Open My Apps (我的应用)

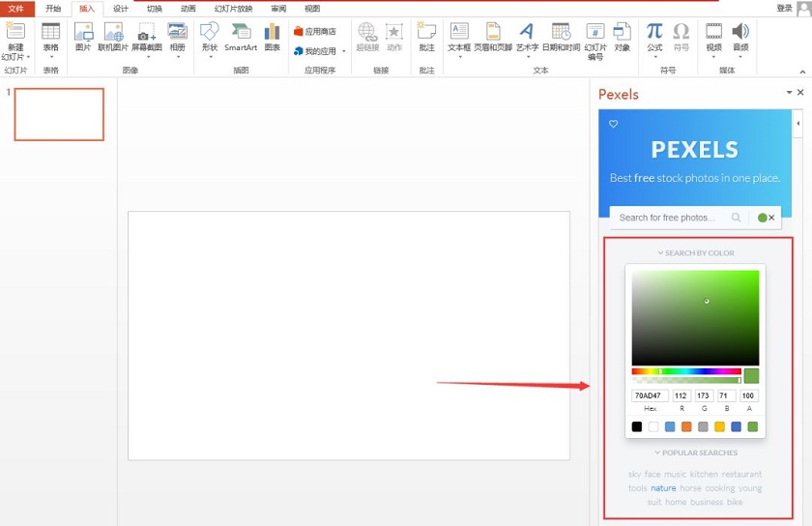[x=315, y=51]
